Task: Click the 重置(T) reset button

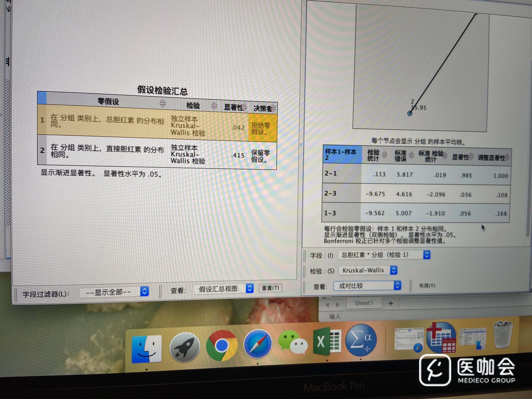Action: (x=270, y=288)
